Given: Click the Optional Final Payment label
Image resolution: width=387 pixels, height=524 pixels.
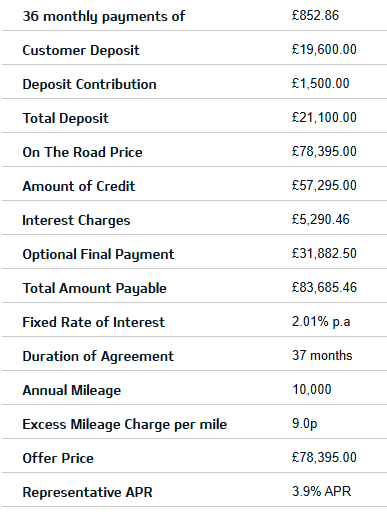Looking at the screenshot, I should click(x=98, y=254).
